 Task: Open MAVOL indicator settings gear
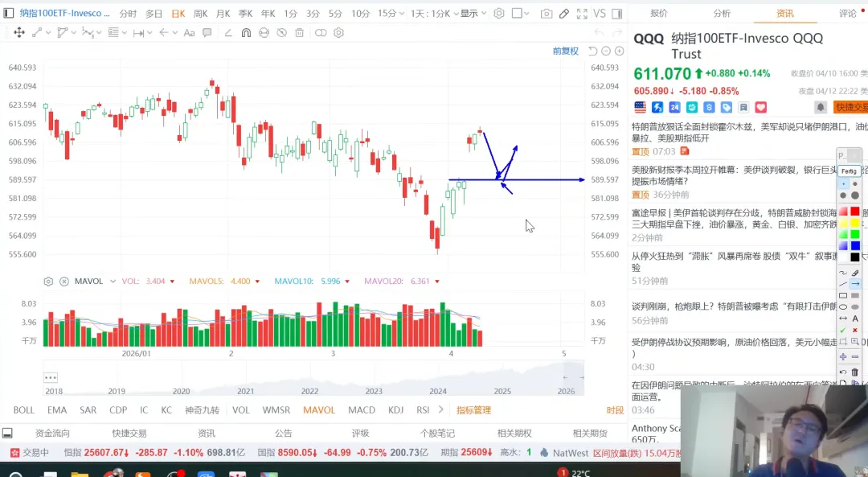tap(49, 282)
